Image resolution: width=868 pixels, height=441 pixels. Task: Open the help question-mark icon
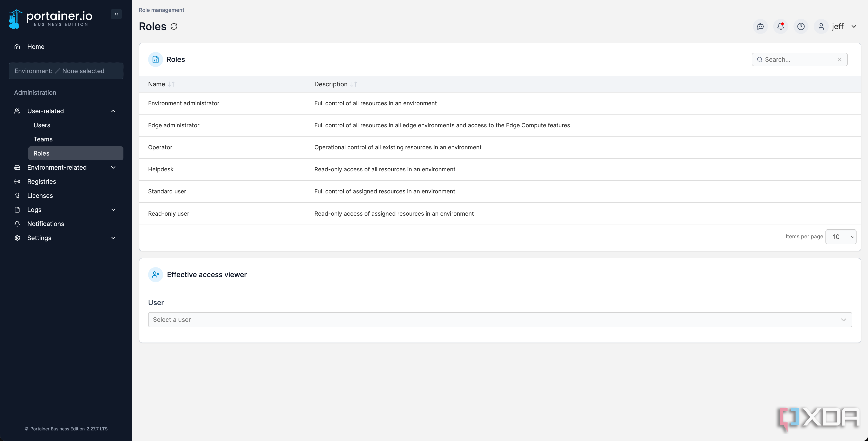tap(801, 26)
